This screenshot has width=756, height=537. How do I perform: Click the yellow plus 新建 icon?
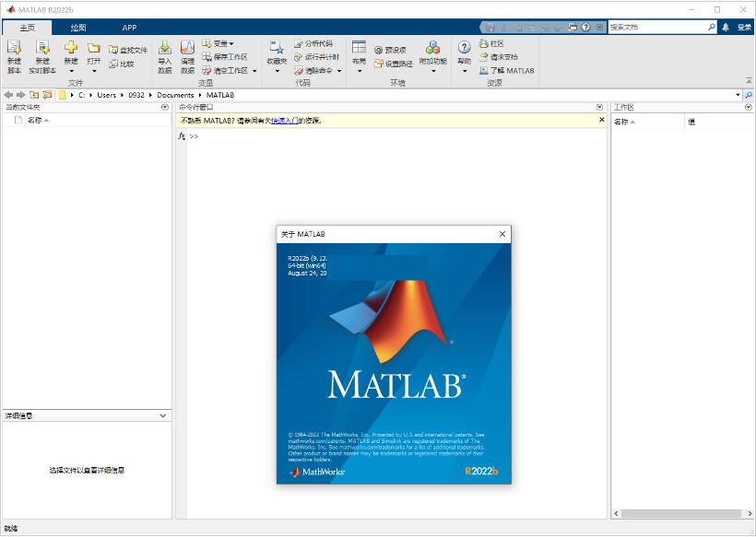pos(71,47)
